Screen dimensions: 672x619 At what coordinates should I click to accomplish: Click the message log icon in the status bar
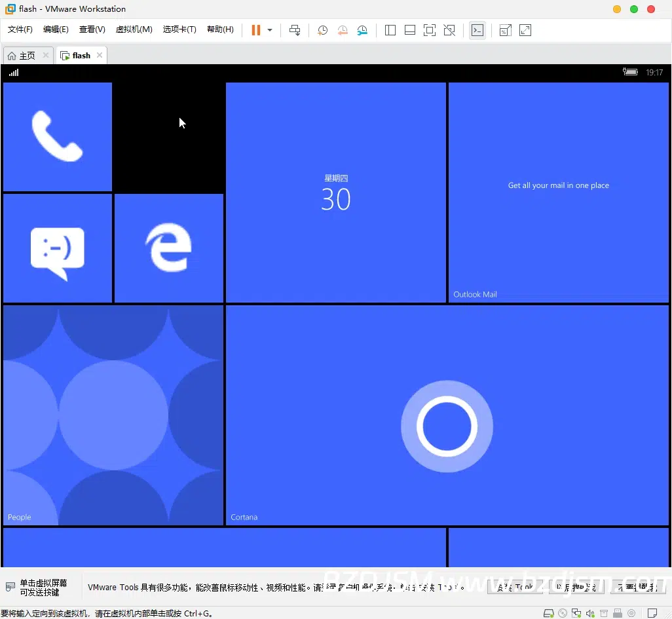point(652,613)
